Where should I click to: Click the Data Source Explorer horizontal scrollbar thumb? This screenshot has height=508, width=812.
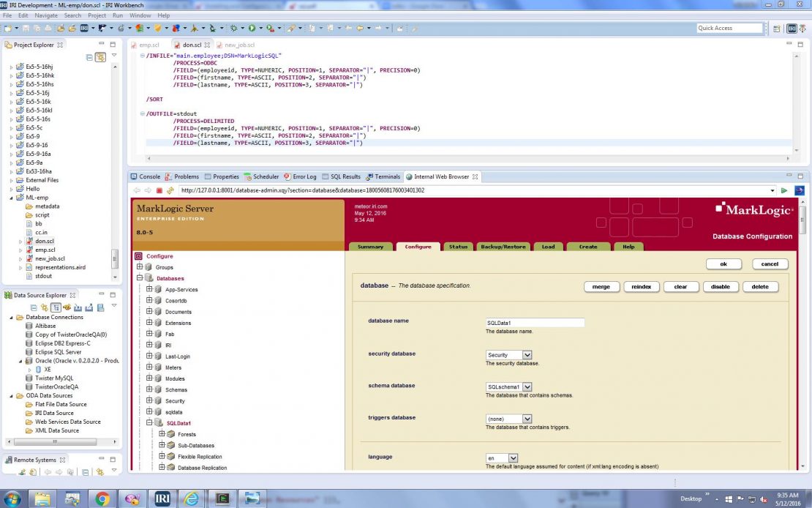pos(55,441)
